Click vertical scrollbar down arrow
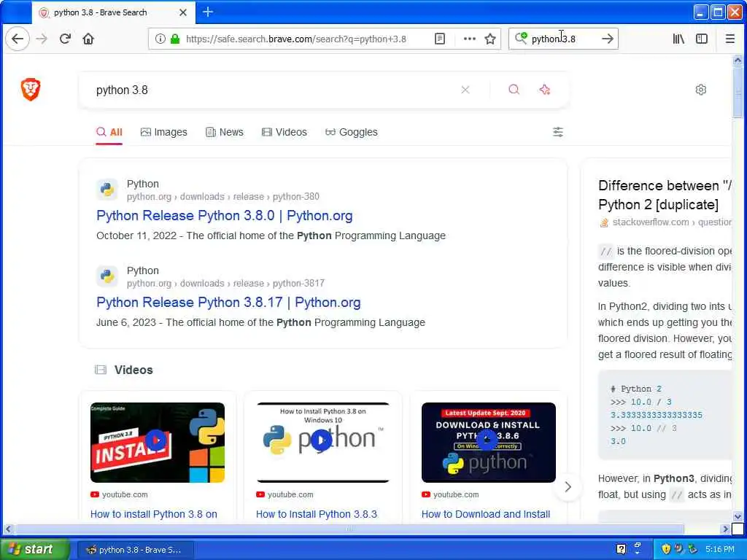 click(738, 516)
